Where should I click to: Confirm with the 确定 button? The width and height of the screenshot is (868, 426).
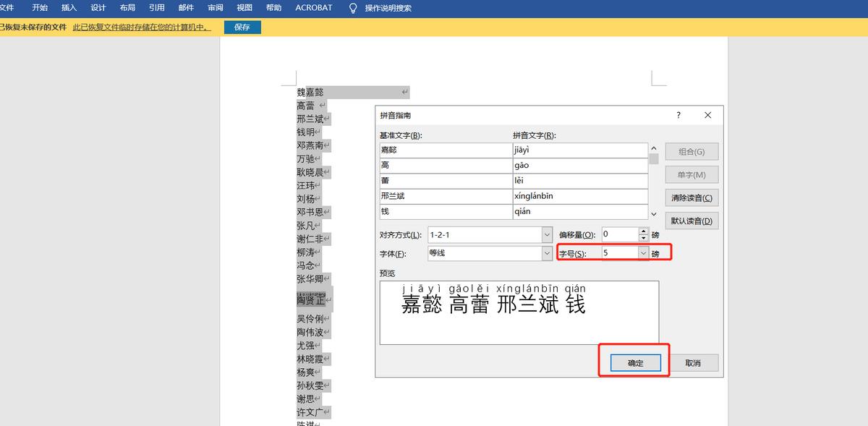coord(634,362)
